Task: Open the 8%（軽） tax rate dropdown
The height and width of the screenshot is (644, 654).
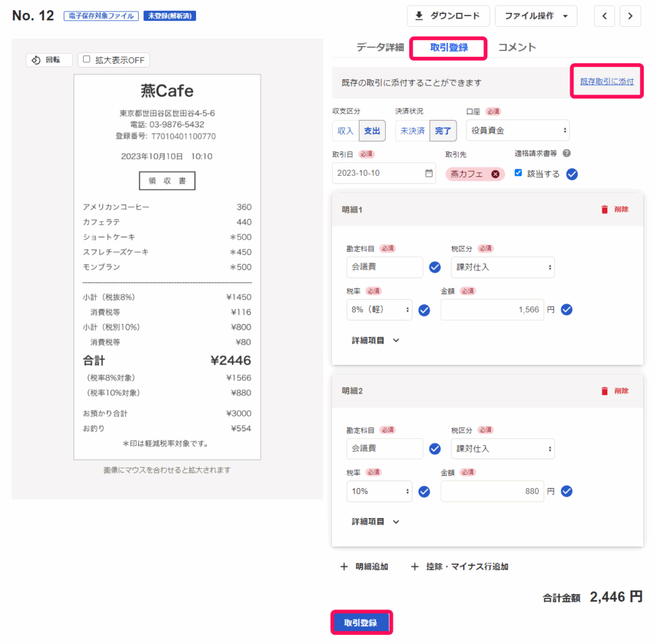Action: 379,310
